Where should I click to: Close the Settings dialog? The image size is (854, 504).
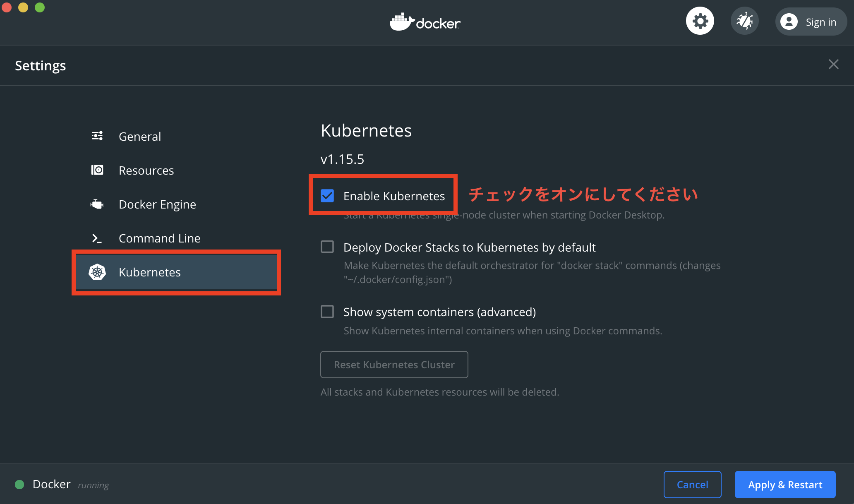(x=833, y=64)
